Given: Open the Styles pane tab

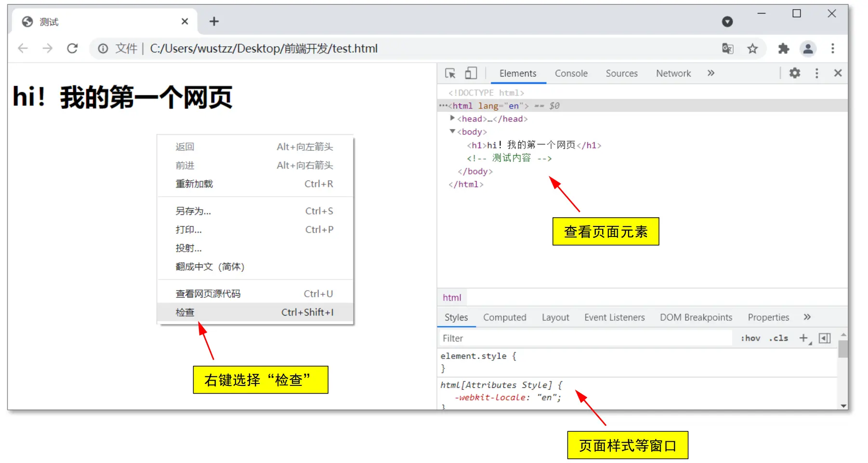Looking at the screenshot, I should [456, 317].
